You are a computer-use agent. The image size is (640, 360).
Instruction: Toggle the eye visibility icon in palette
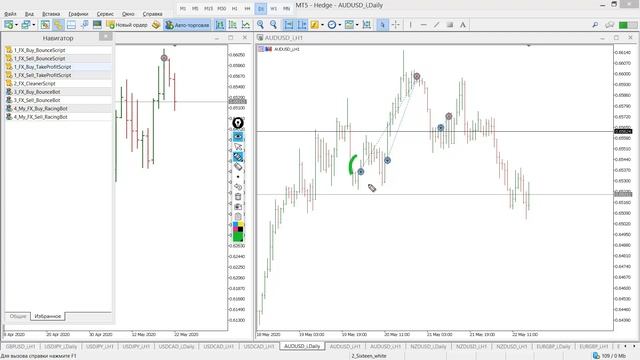click(x=238, y=136)
